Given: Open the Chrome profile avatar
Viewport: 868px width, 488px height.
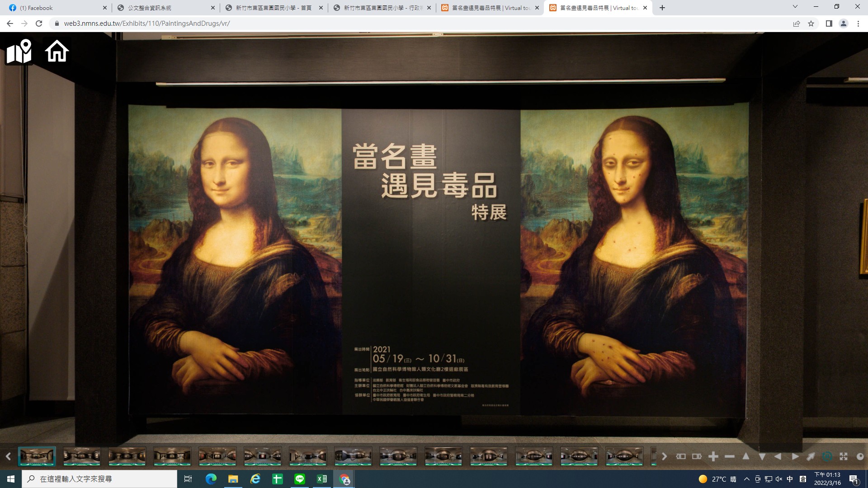Looking at the screenshot, I should pyautogui.click(x=844, y=23).
